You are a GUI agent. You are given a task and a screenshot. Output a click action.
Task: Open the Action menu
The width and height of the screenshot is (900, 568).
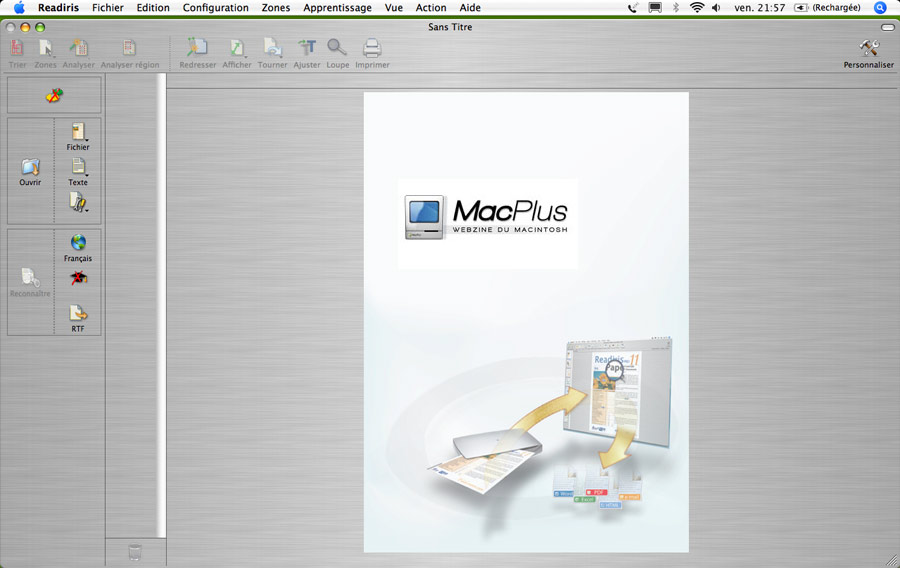click(431, 7)
